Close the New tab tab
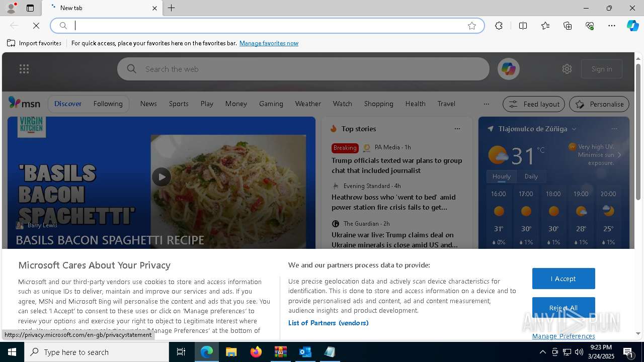 (154, 8)
